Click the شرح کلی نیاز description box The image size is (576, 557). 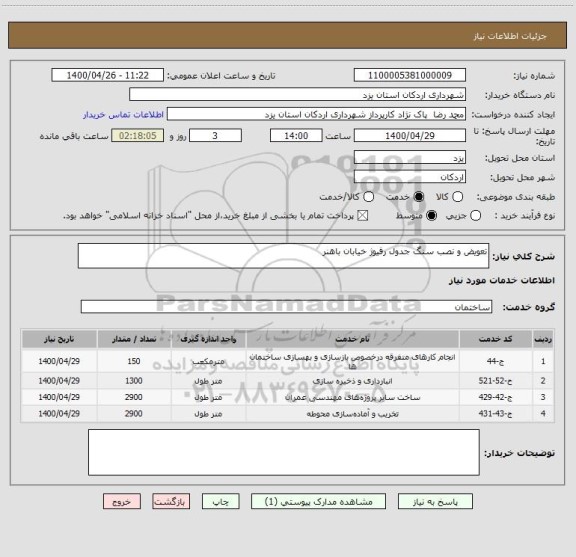click(x=283, y=256)
